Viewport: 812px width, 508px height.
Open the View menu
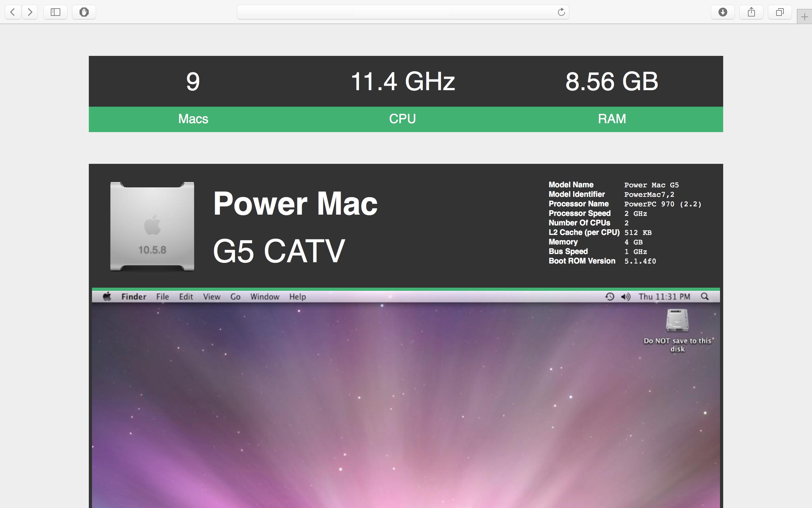[x=212, y=297]
